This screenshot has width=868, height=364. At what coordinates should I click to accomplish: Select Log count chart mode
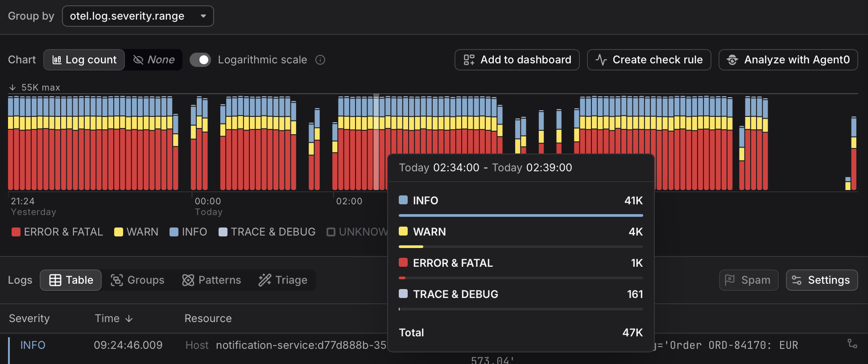[x=84, y=60]
